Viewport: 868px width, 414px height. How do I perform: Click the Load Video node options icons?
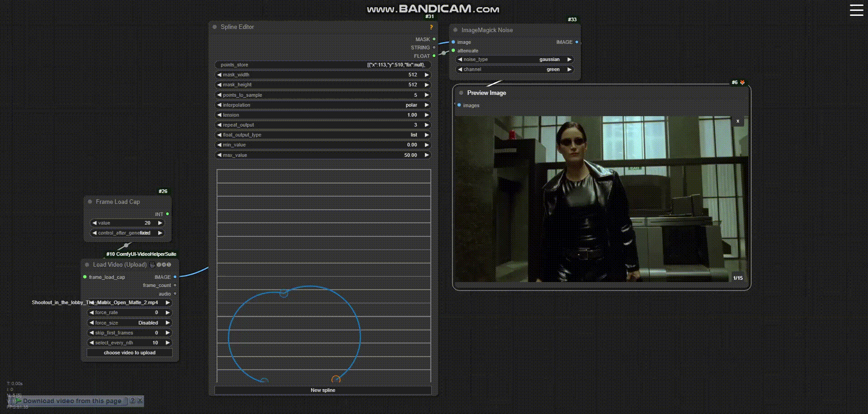point(160,265)
